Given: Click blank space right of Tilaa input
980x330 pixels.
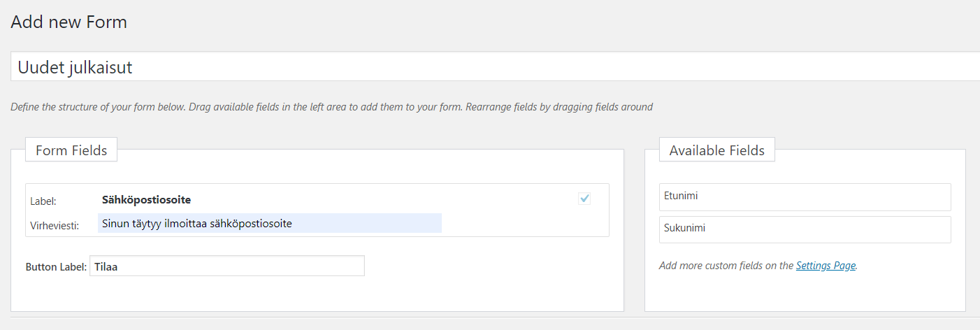Looking at the screenshot, I should [489, 266].
